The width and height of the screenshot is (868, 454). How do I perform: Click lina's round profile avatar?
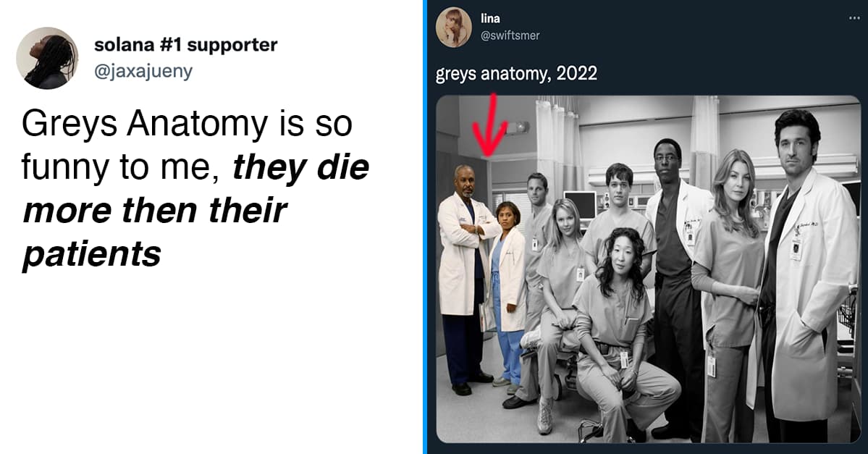point(454,27)
